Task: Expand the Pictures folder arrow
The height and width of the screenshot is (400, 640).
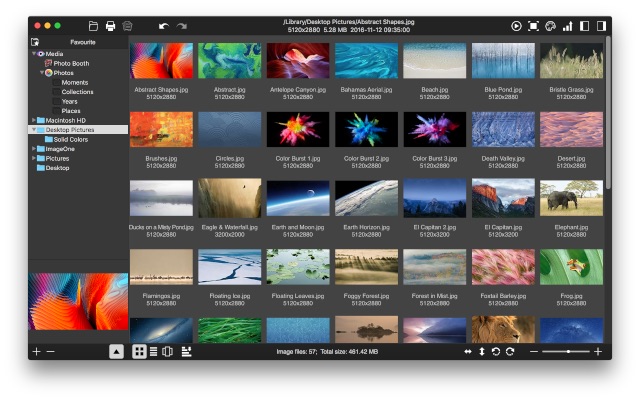Action: click(x=33, y=158)
